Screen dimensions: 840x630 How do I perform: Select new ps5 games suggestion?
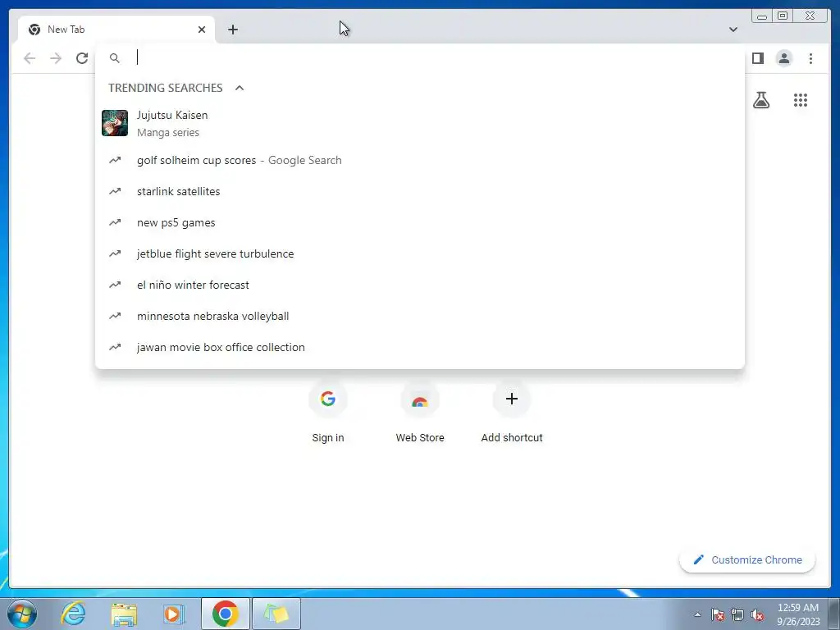(419, 222)
